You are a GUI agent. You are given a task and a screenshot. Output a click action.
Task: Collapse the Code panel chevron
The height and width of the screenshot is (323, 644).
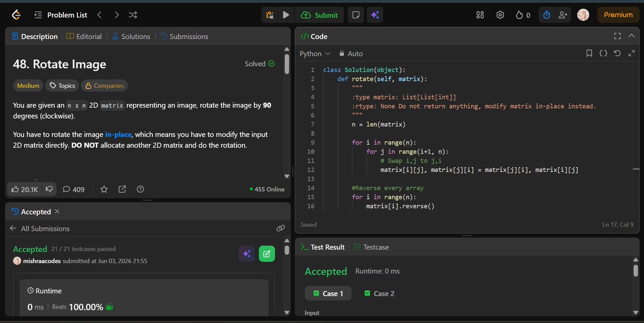tap(632, 37)
